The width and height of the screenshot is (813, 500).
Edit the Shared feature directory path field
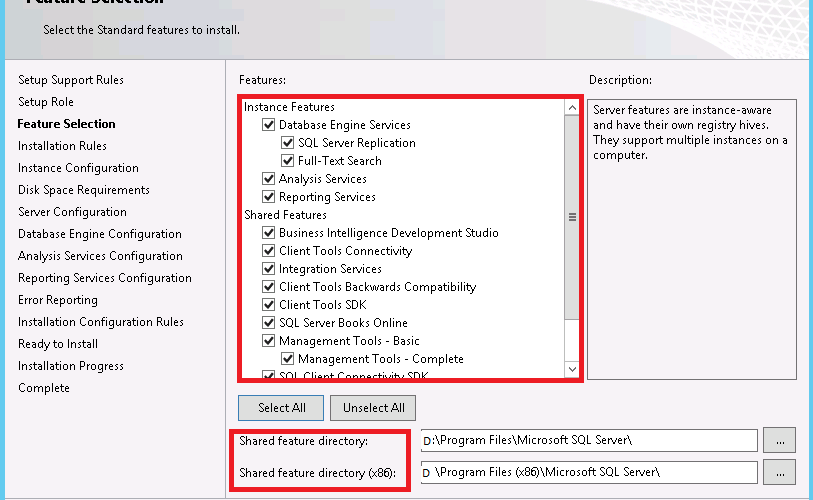[589, 440]
